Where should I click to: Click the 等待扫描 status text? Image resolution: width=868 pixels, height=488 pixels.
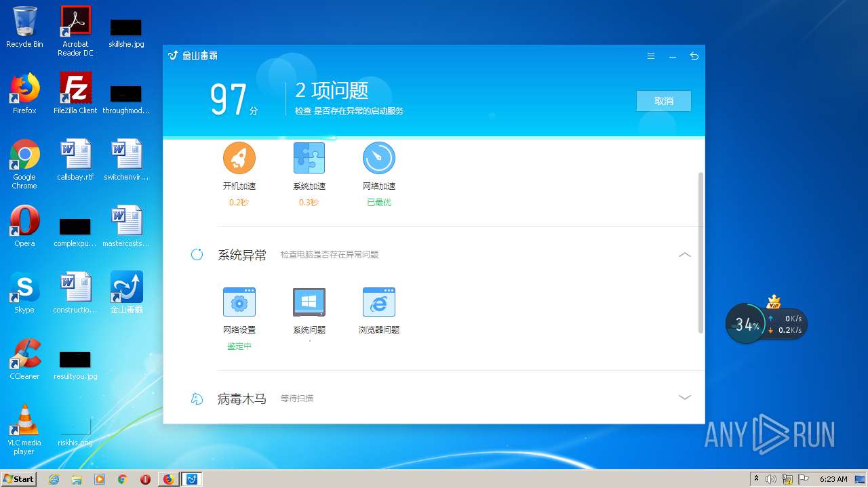point(297,399)
